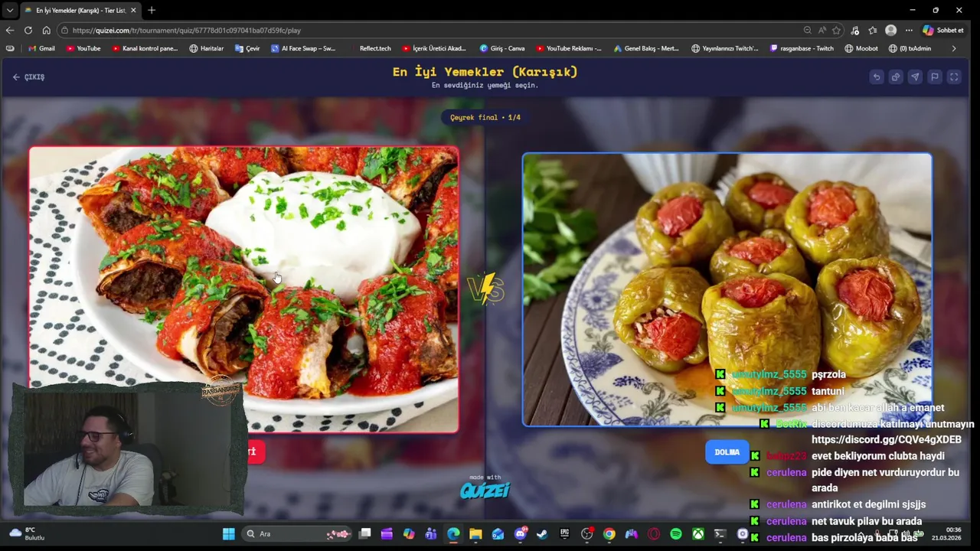Click the read aloud icon in address bar
980x551 pixels.
click(822, 30)
